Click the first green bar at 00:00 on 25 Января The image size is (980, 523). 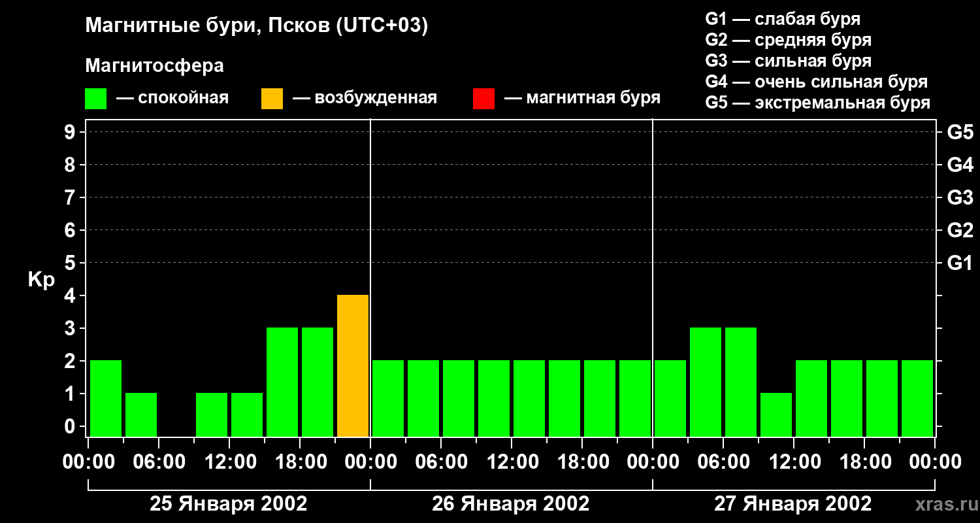106,398
